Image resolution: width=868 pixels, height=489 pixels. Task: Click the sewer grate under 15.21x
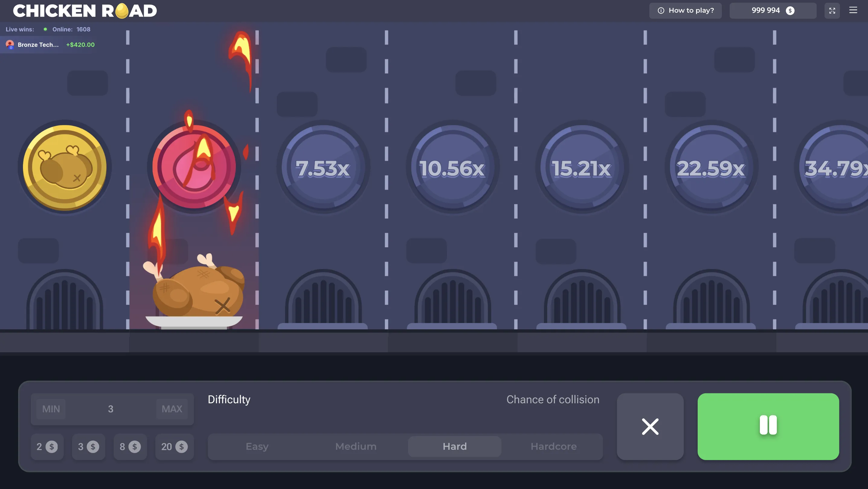(582, 299)
